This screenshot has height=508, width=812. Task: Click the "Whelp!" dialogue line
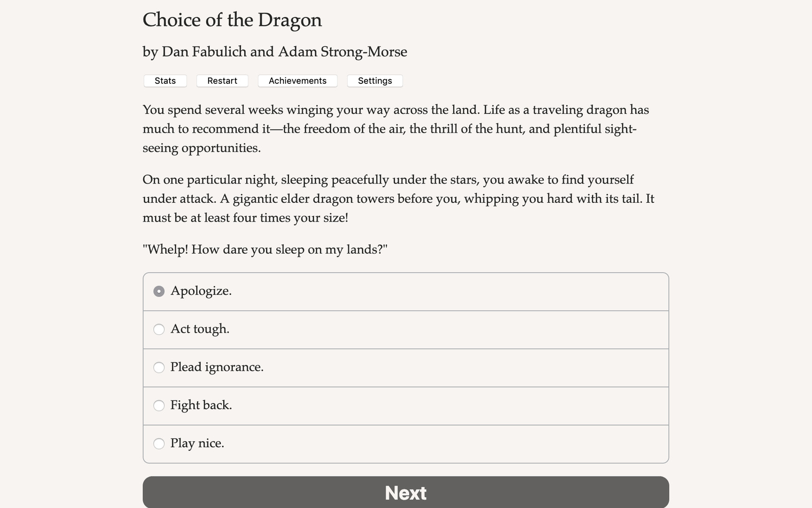point(265,249)
